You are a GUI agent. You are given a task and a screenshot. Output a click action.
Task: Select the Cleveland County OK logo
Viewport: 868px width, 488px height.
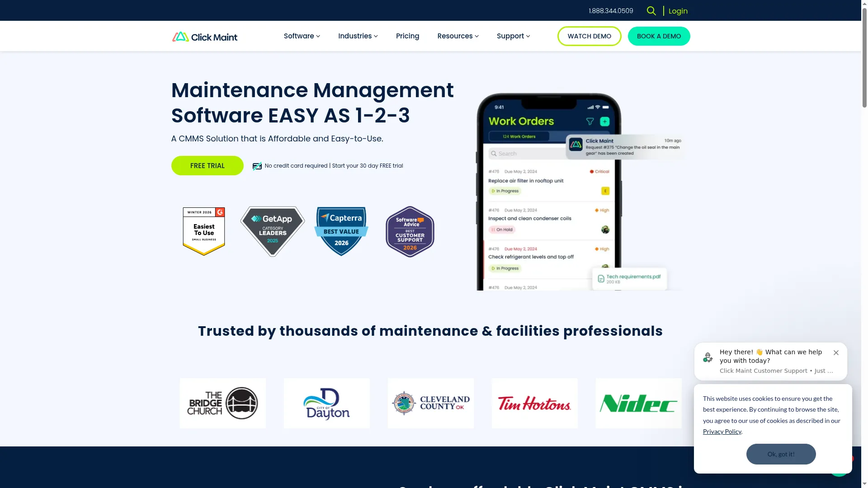pos(431,403)
